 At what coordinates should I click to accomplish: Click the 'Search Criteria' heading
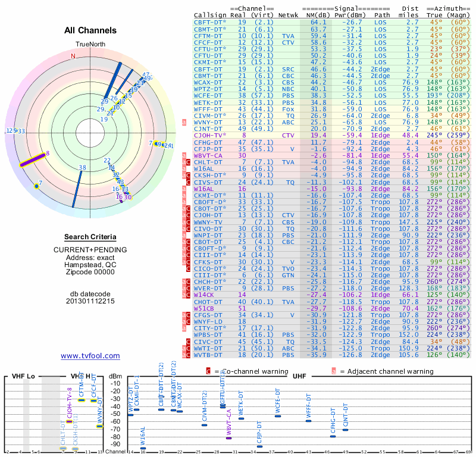(90, 237)
